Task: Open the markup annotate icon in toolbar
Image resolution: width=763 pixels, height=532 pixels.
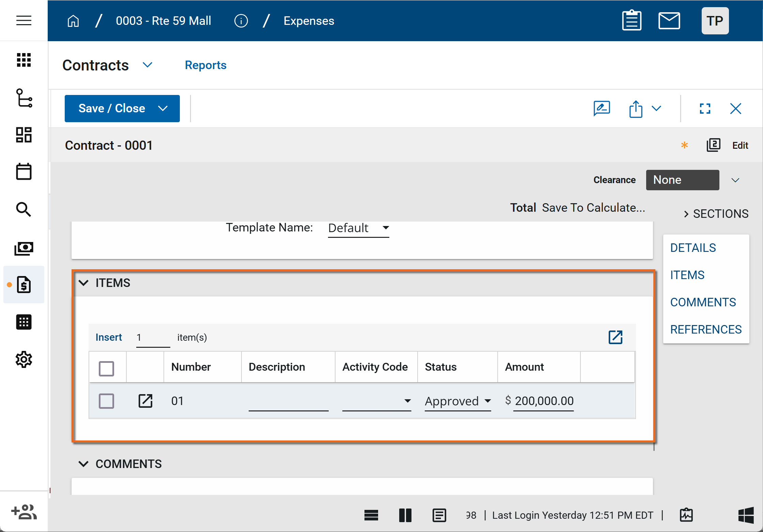Action: pyautogui.click(x=602, y=109)
